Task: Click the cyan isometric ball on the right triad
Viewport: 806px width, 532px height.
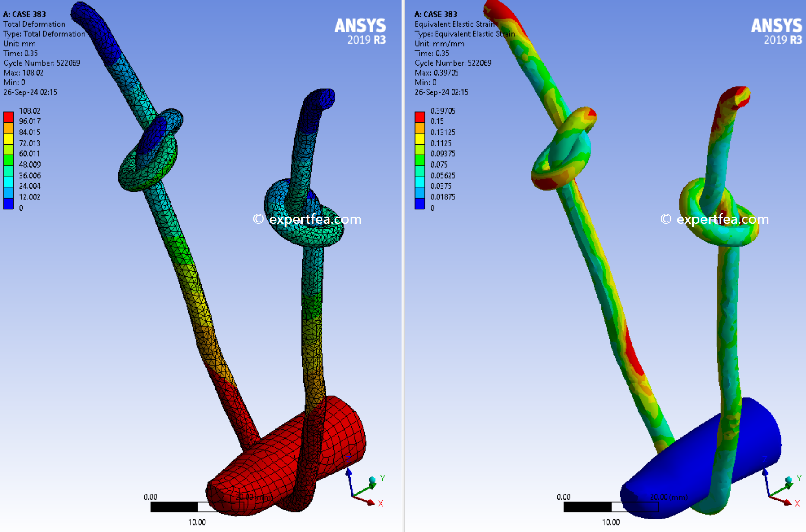Action: click(x=788, y=480)
